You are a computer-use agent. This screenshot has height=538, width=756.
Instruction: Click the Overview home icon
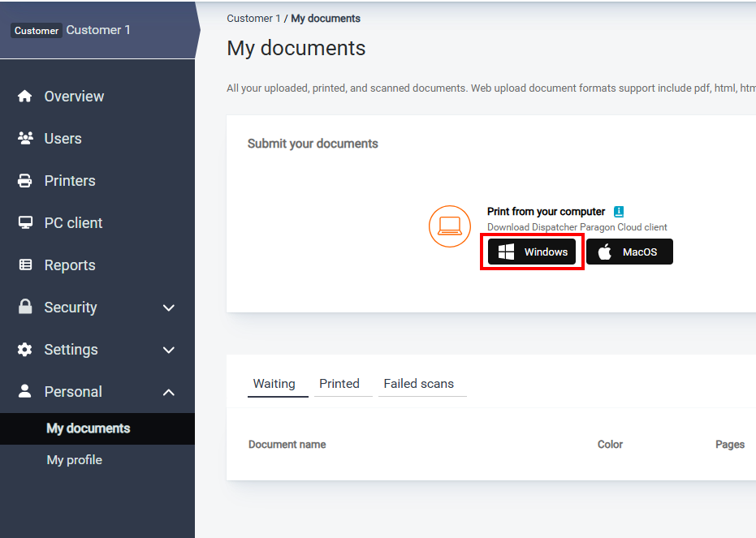pyautogui.click(x=25, y=97)
